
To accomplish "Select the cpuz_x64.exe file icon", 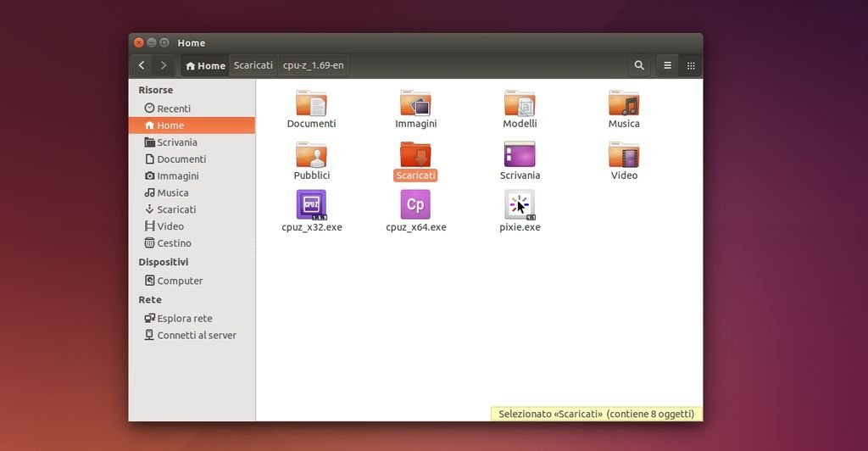I will (x=415, y=205).
